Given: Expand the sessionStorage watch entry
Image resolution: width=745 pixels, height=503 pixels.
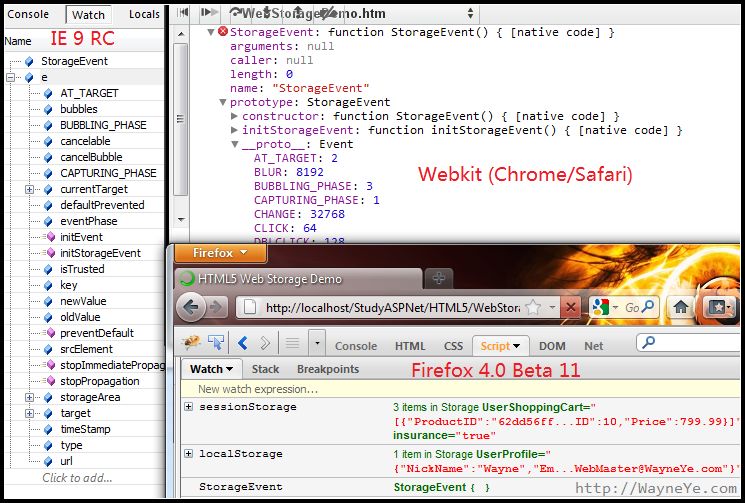Looking at the screenshot, I should pyautogui.click(x=189, y=407).
